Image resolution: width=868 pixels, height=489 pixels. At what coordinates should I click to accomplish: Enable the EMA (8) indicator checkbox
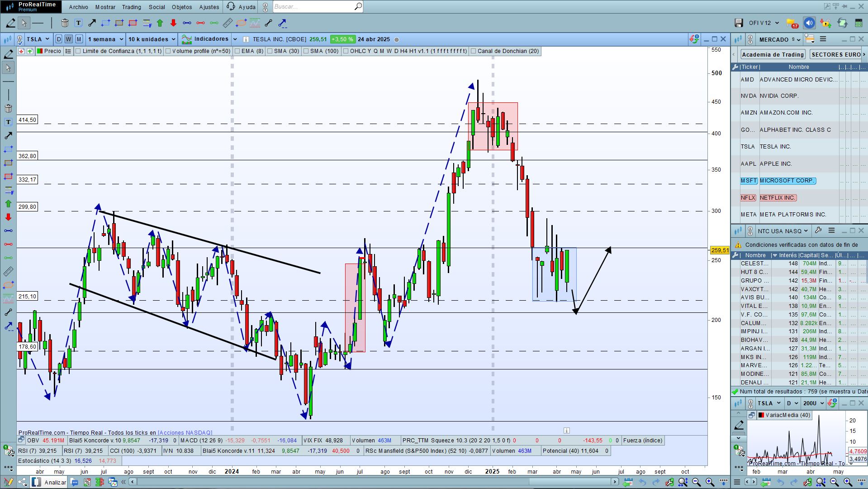[x=237, y=51]
